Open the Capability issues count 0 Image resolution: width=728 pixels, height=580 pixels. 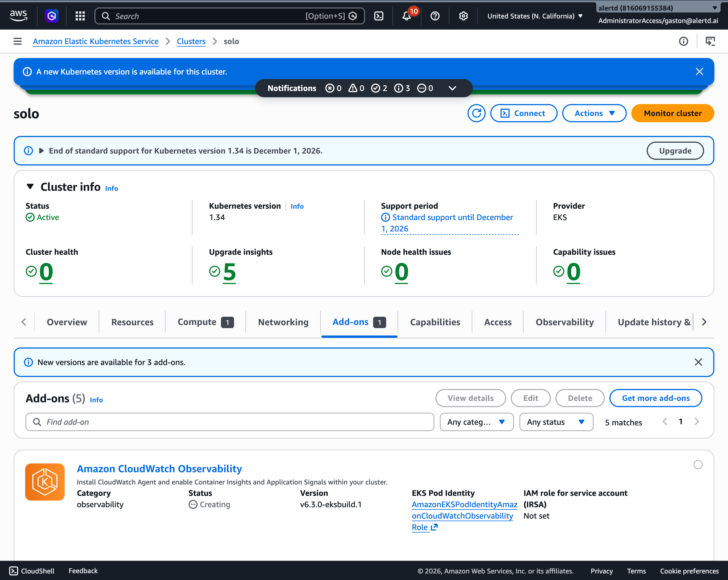pyautogui.click(x=573, y=272)
